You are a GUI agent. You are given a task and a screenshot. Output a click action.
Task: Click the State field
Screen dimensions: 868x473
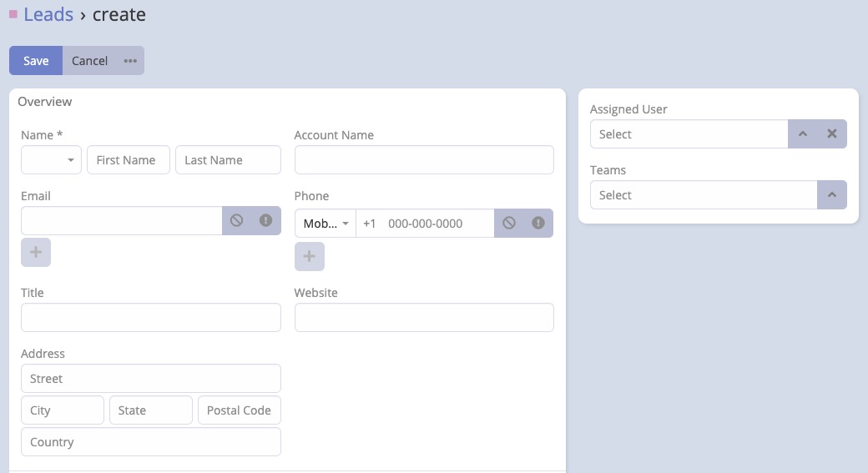pyautogui.click(x=151, y=410)
